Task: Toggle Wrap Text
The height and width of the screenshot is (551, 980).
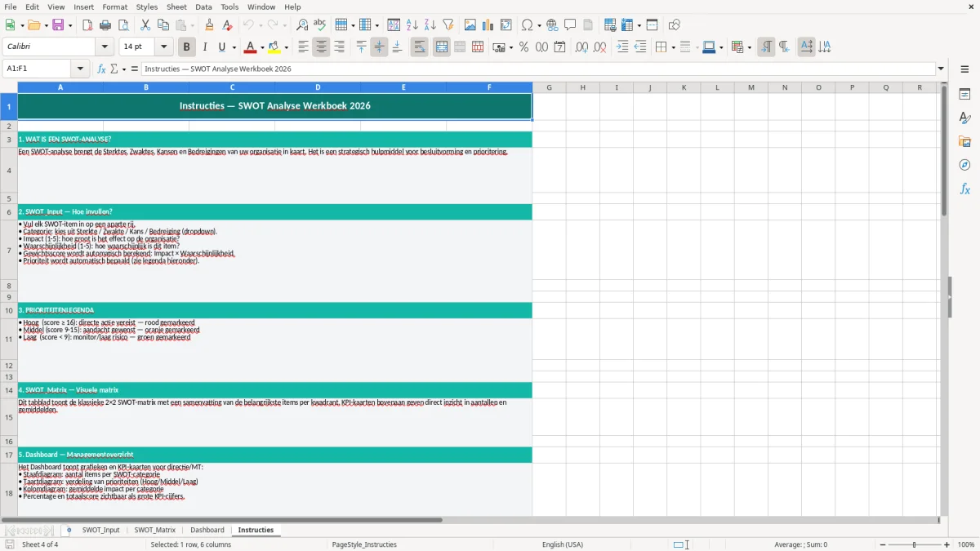Action: [419, 47]
